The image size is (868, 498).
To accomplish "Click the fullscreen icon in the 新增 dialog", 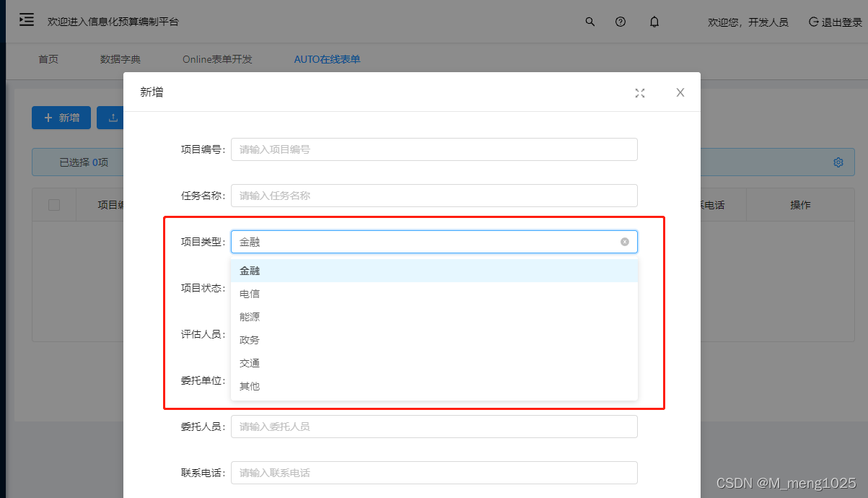I will click(x=640, y=93).
